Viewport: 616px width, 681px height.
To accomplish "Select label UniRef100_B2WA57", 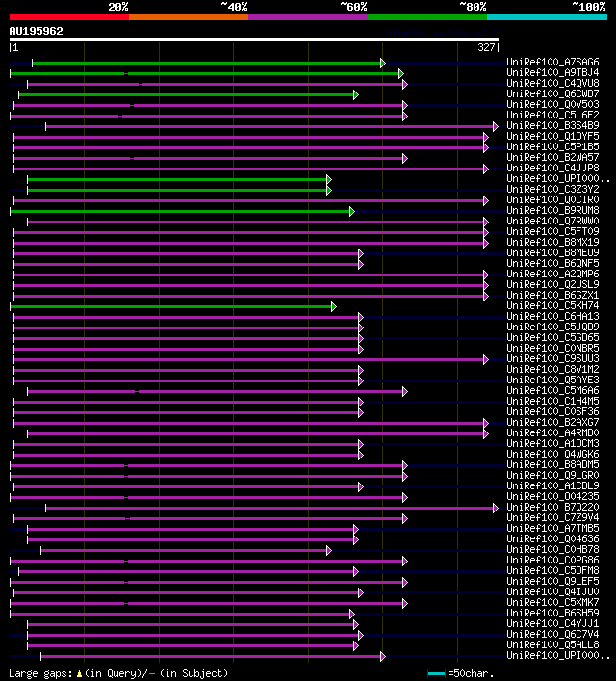I will [x=552, y=157].
